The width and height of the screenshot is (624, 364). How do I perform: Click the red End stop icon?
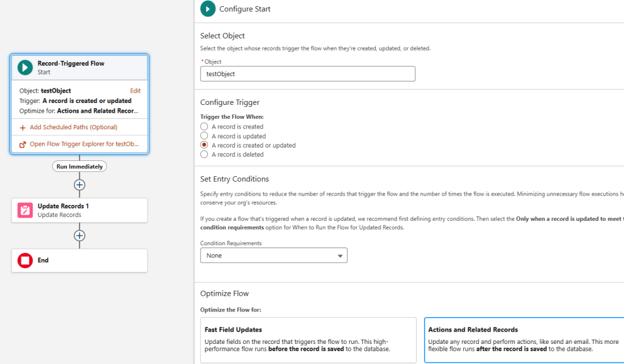(x=25, y=260)
